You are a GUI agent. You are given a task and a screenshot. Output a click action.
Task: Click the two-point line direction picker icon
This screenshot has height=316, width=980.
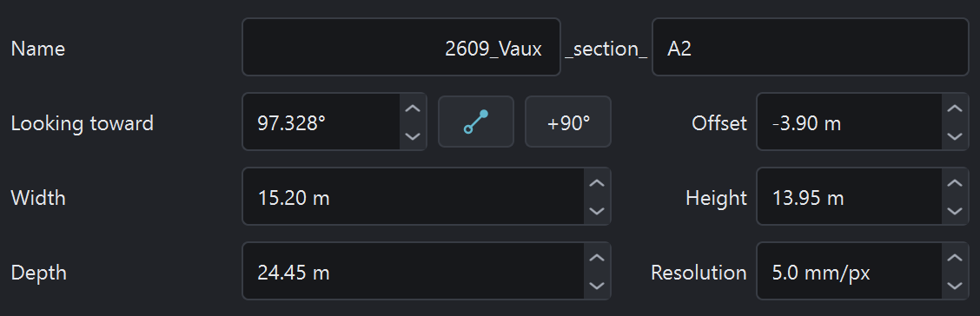pos(475,122)
